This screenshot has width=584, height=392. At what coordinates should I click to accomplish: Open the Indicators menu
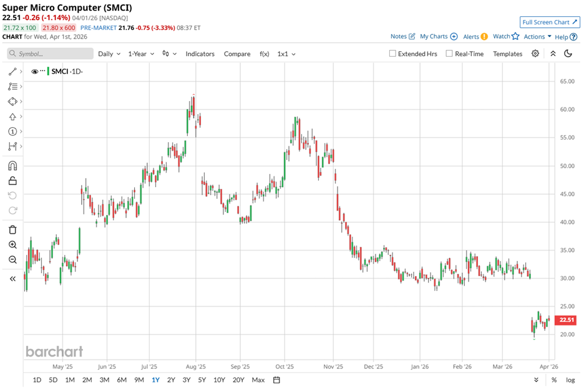pyautogui.click(x=200, y=54)
